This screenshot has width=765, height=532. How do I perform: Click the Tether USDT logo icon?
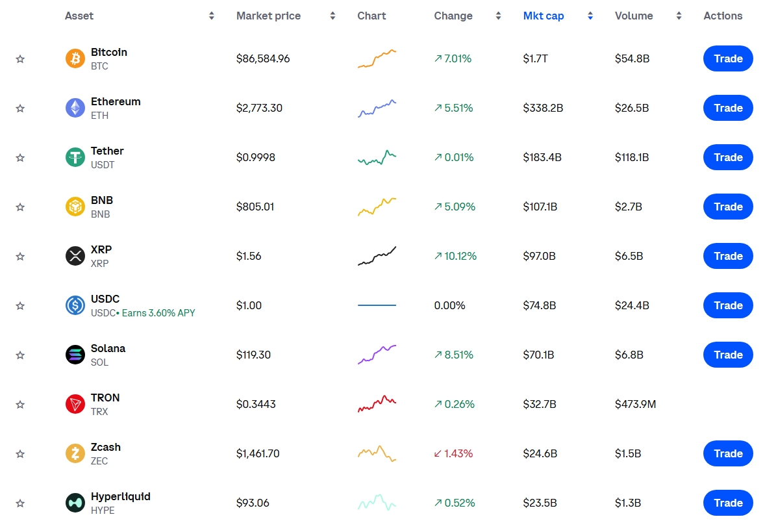(75, 157)
